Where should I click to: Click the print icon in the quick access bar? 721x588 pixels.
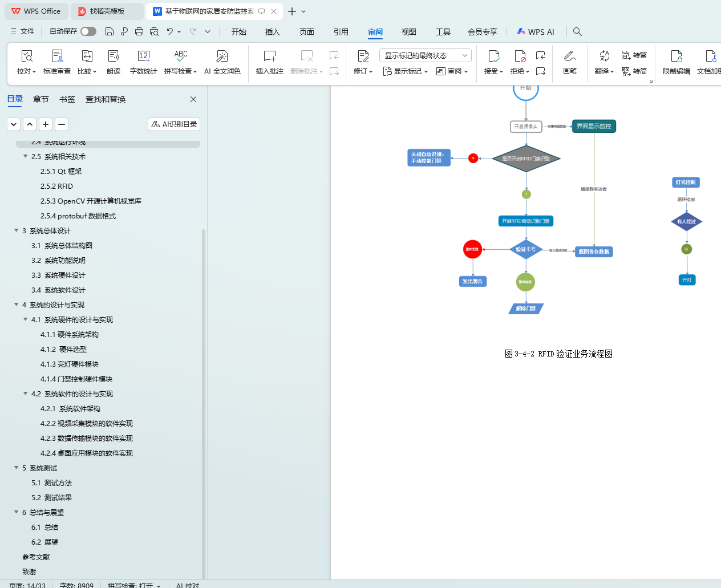point(139,32)
